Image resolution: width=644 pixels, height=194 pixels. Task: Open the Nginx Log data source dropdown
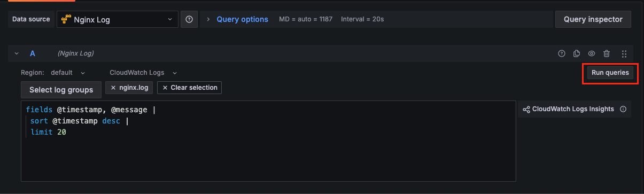(118, 19)
